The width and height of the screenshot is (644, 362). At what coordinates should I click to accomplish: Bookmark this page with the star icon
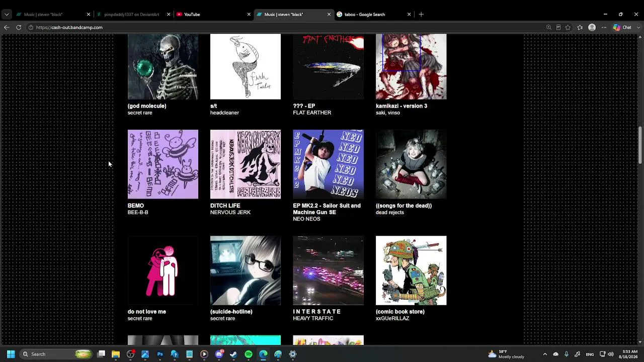tap(568, 28)
